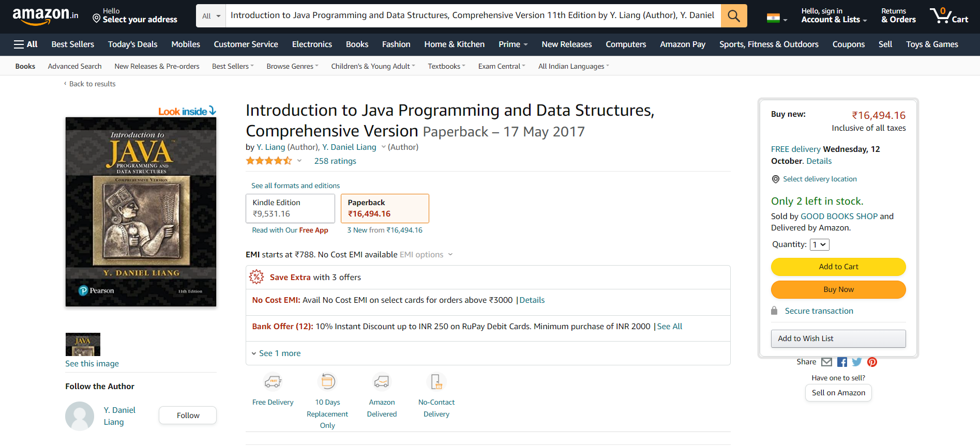Open the Quantity dropdown

tap(820, 244)
